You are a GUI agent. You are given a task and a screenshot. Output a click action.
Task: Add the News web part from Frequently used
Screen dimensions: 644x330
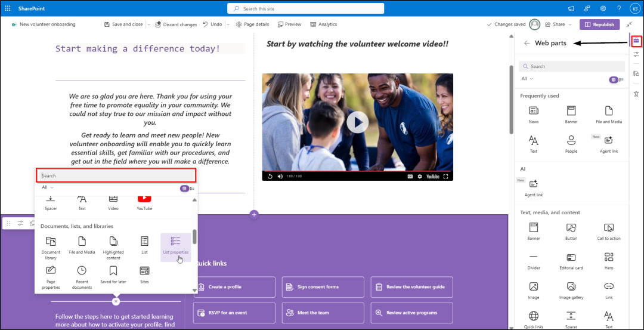(534, 114)
